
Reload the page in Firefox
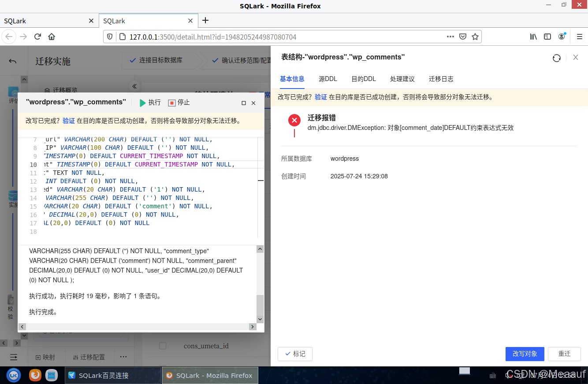click(x=37, y=37)
